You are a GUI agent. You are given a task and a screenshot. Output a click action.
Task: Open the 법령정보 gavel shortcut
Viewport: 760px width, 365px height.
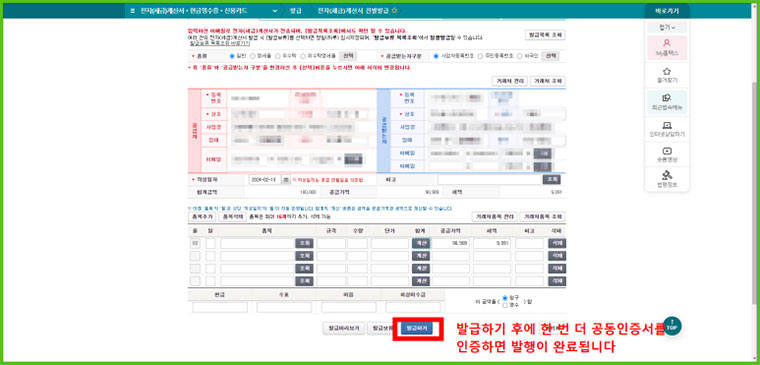tap(667, 179)
